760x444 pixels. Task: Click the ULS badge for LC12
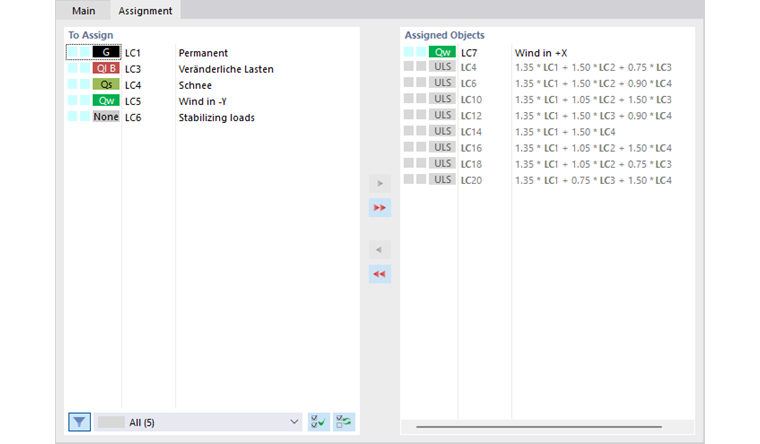point(442,115)
